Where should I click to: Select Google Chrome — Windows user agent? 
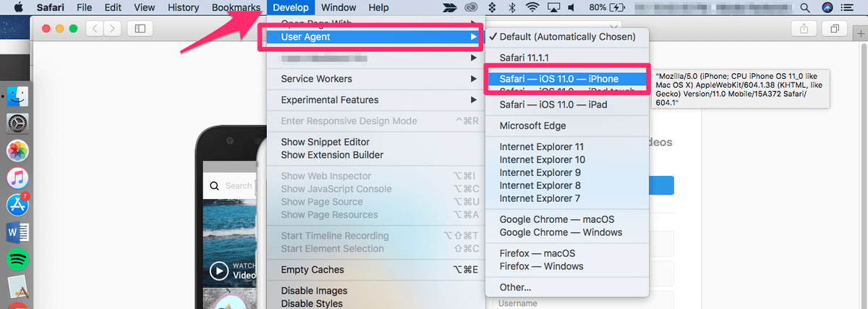(x=567, y=232)
